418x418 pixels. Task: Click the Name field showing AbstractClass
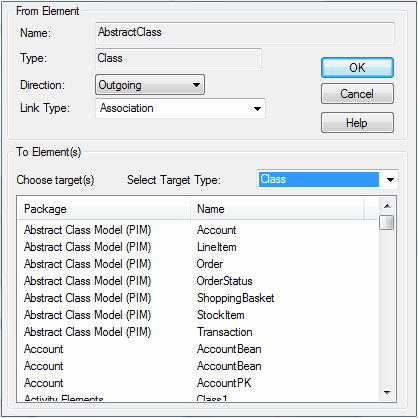(245, 33)
